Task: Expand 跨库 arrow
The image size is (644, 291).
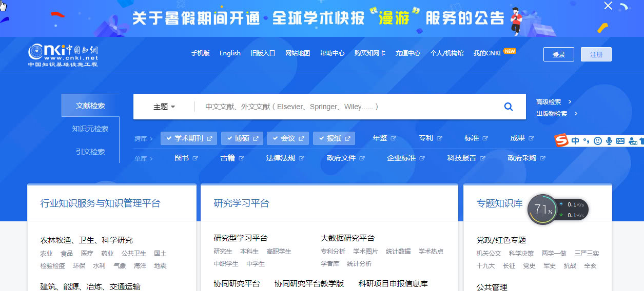Action: click(151, 139)
